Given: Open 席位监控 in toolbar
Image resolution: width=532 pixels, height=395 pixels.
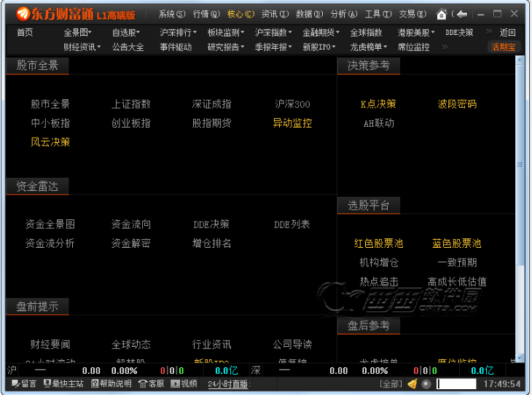Looking at the screenshot, I should (x=414, y=47).
